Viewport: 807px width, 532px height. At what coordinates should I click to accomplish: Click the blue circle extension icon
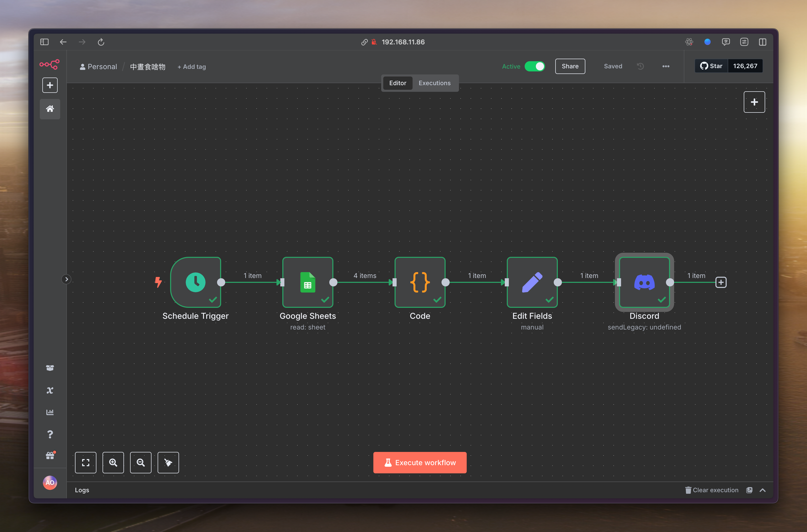(707, 42)
